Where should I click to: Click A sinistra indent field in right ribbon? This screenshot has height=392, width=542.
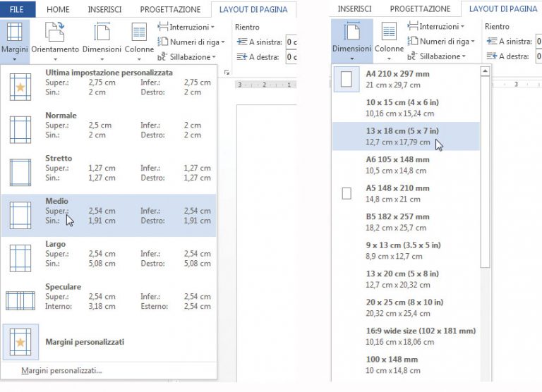(538, 42)
